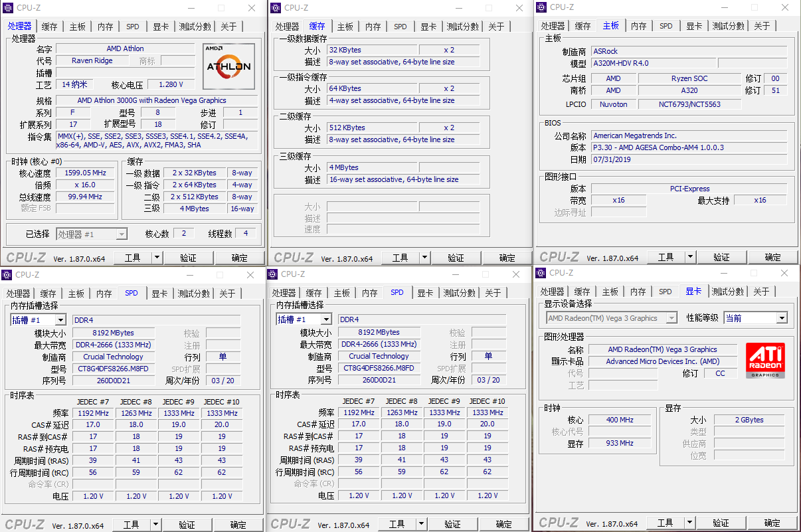Click the Ryzen SOC chipset field
The image size is (801, 532).
(x=689, y=78)
